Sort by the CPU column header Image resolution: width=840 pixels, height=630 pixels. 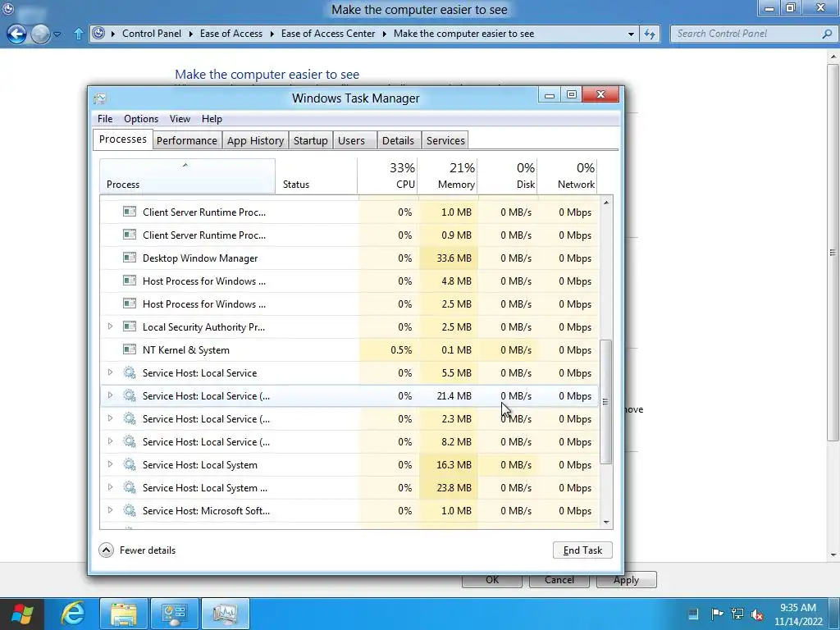(387, 176)
